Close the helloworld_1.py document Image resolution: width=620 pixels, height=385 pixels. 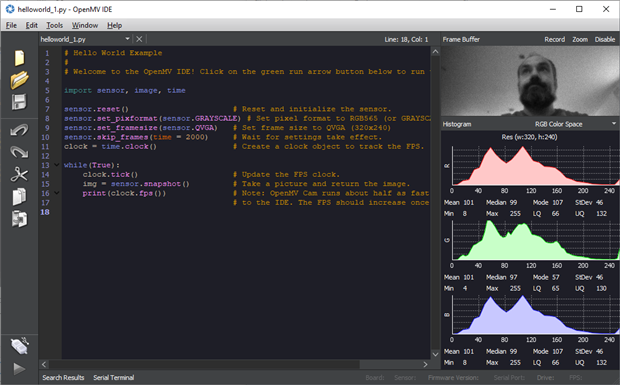(139, 39)
